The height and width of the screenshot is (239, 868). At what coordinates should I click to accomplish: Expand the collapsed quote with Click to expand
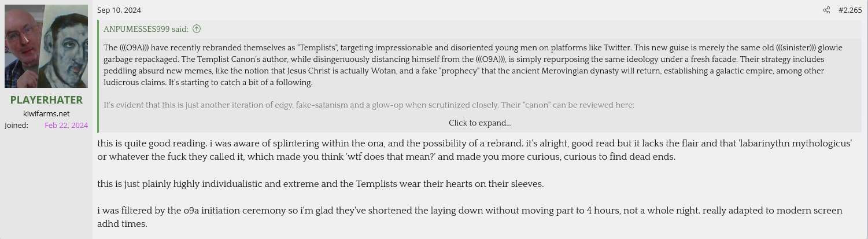point(479,123)
